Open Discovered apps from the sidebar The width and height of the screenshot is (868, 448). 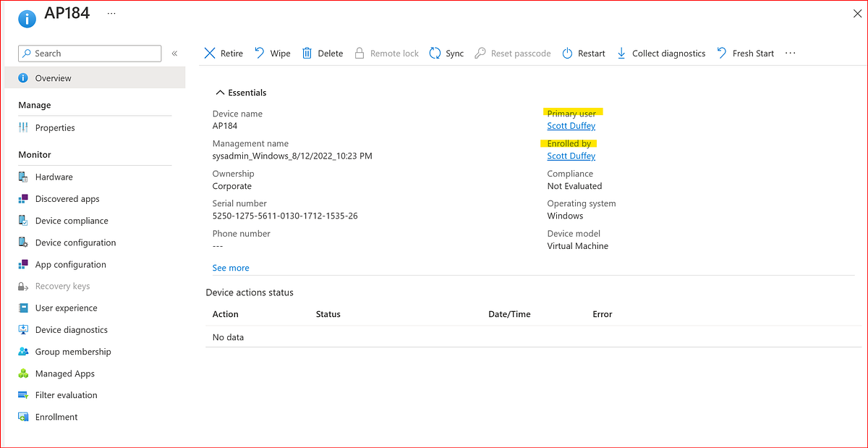25,198
